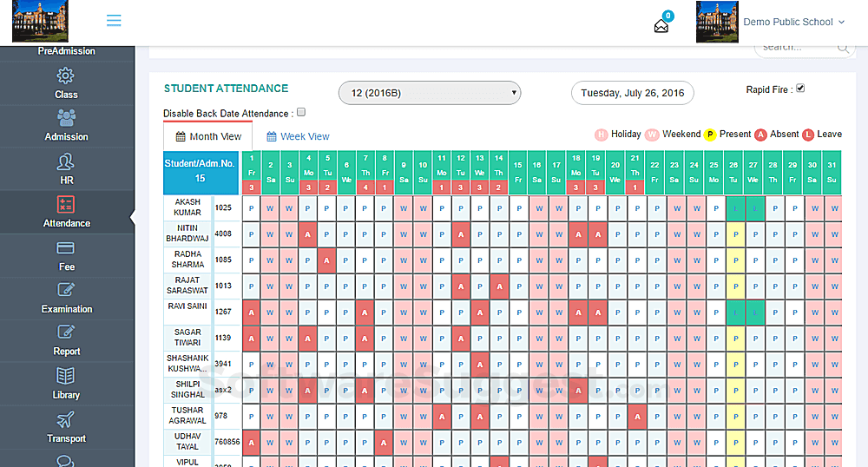
Task: Open Transport module in sidebar
Action: (66, 427)
